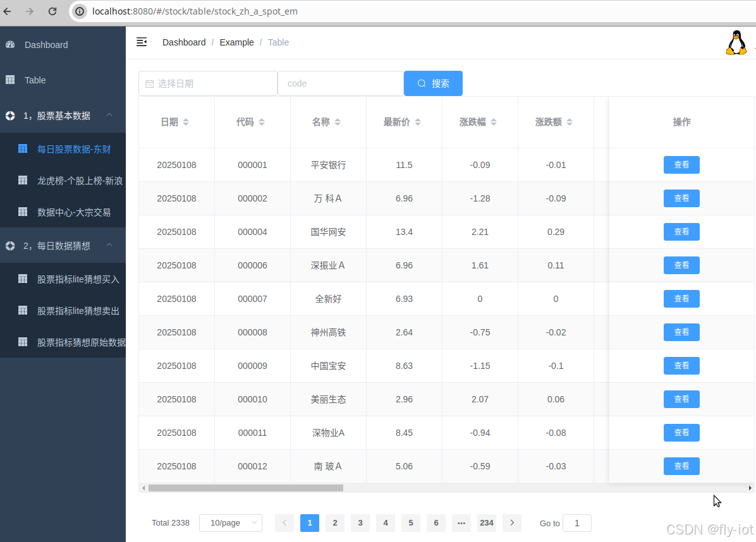Sort table by 名称 column arrows

338,122
